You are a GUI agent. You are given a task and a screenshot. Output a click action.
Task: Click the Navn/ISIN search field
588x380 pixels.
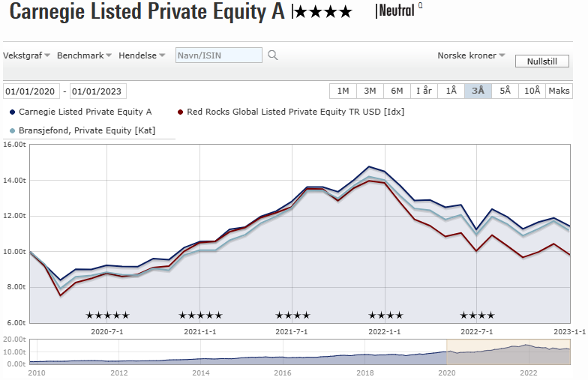click(x=219, y=55)
